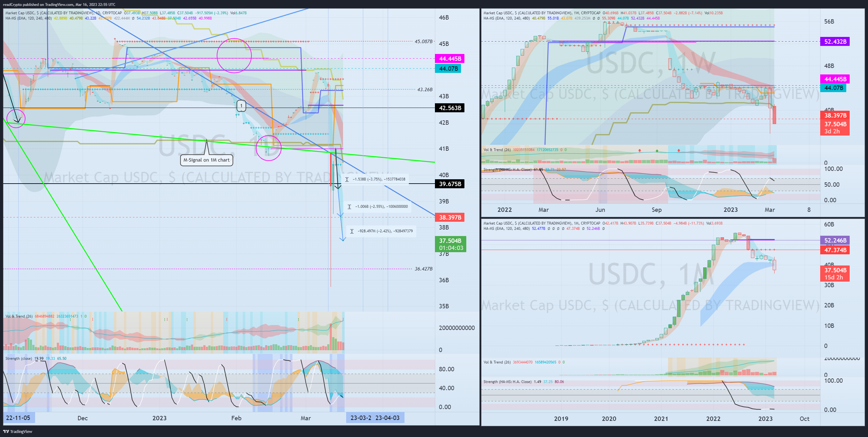Click the Vol & Trend (26) legend on 1W chart

tap(497, 150)
